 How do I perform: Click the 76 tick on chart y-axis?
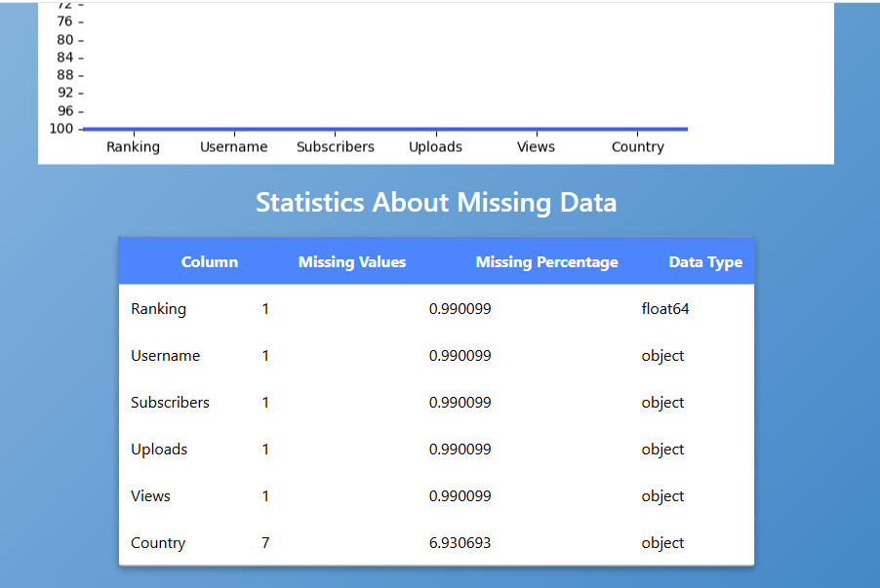[65, 21]
